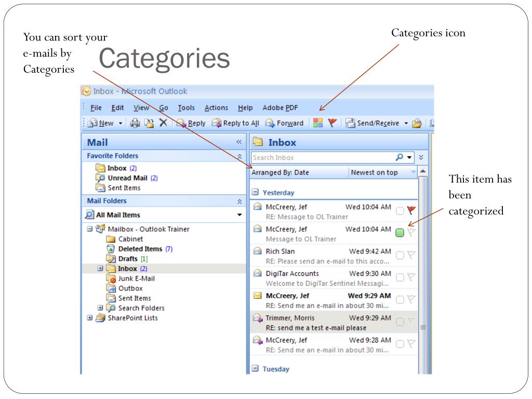The width and height of the screenshot is (532, 399).
Task: Click in the Search Inbox field
Action: tap(322, 157)
